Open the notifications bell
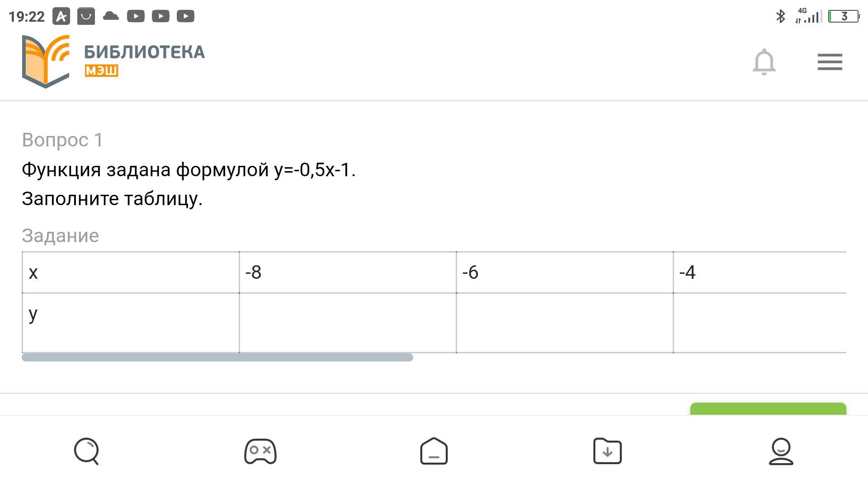 pyautogui.click(x=764, y=62)
